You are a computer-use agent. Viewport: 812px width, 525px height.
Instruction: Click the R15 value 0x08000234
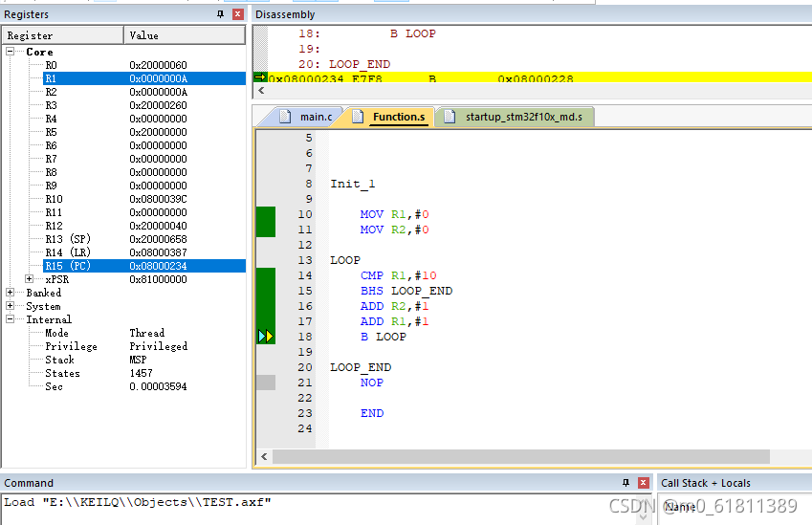pyautogui.click(x=159, y=266)
